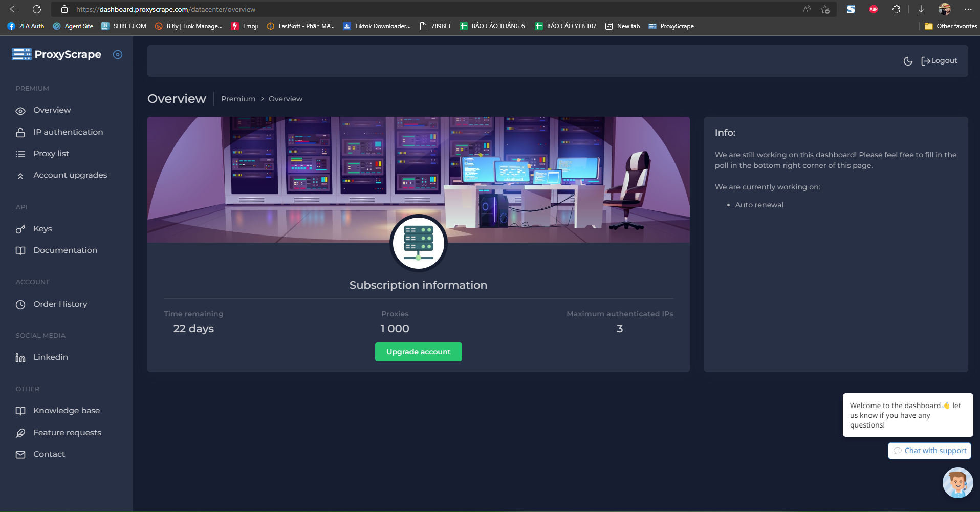Image resolution: width=980 pixels, height=512 pixels.
Task: Click Overview in the breadcrumb
Action: coord(286,99)
